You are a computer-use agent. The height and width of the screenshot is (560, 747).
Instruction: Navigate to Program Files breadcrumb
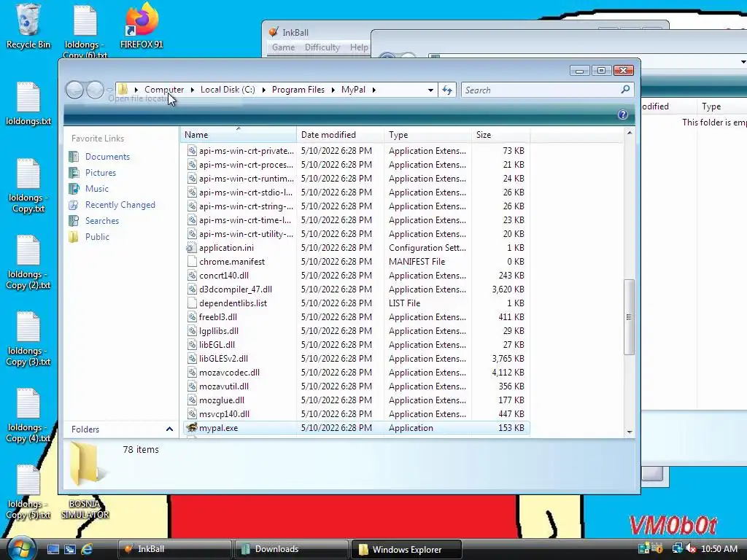tap(298, 90)
